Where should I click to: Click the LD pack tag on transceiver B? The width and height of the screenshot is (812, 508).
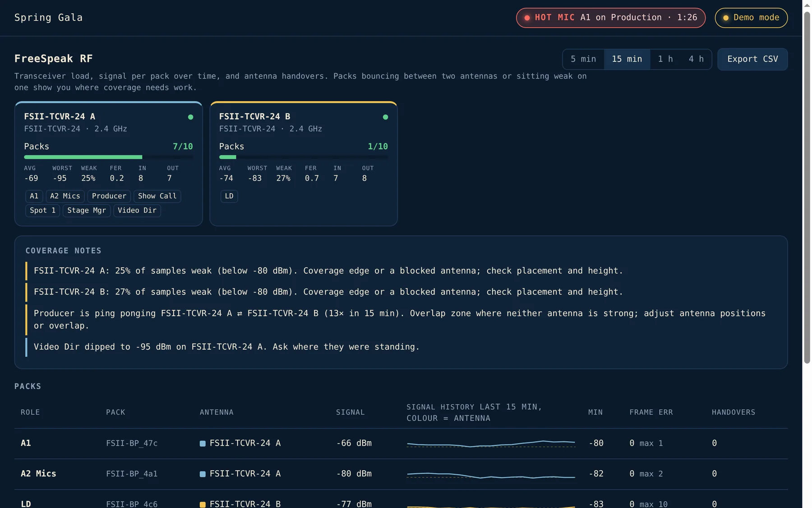tap(229, 196)
